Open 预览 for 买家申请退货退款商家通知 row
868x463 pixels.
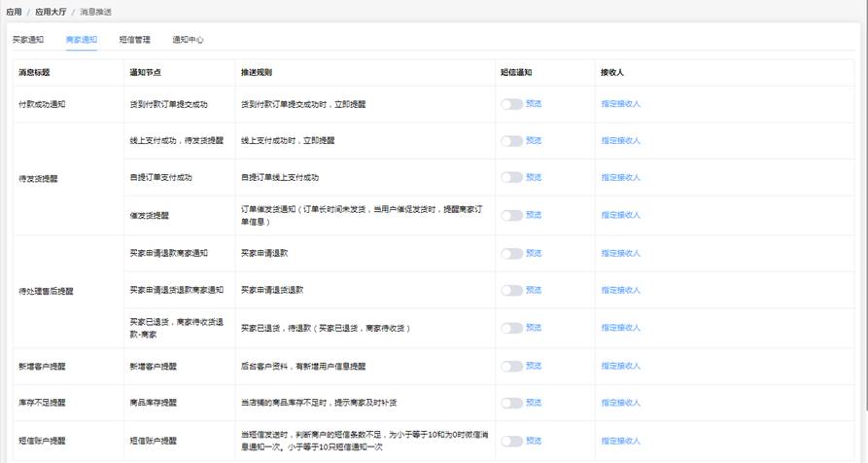[534, 290]
